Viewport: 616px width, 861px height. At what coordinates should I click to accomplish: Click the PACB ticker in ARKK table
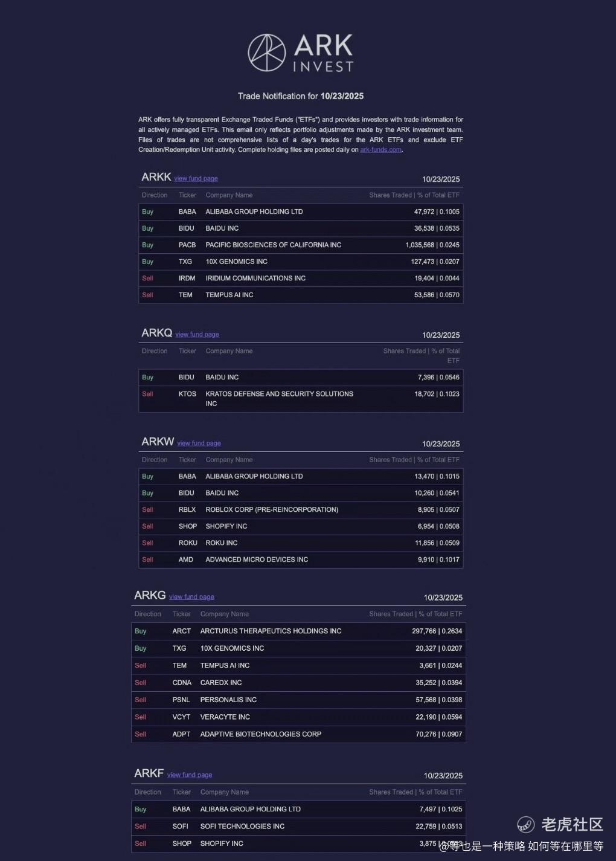pos(187,245)
